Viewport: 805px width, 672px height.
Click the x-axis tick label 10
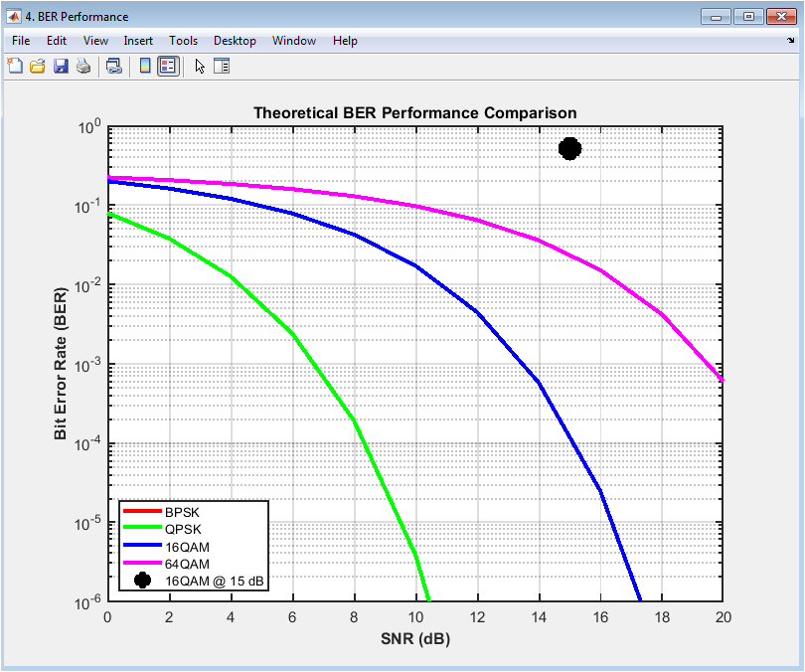[415, 617]
